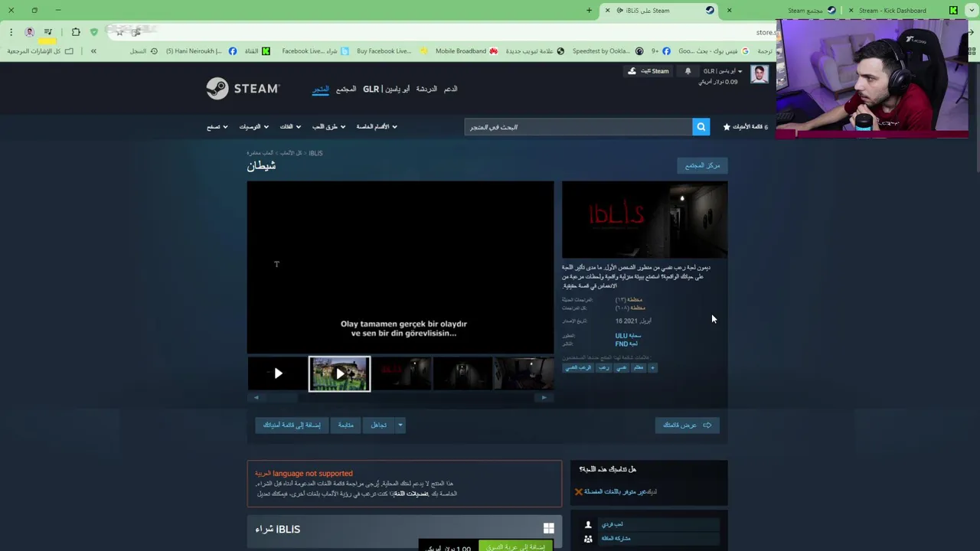Image resolution: width=980 pixels, height=551 pixels.
Task: Click the left arrow of the thumbnail strip
Action: pos(256,397)
